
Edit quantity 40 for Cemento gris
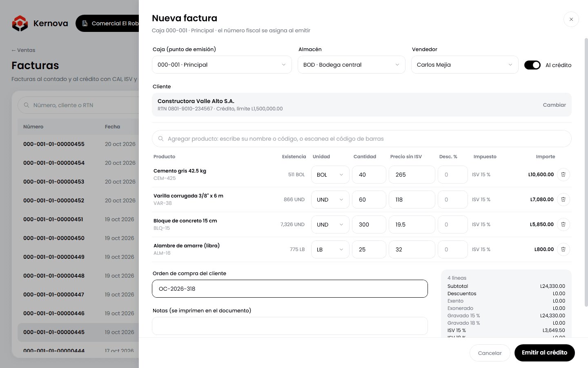coord(369,175)
